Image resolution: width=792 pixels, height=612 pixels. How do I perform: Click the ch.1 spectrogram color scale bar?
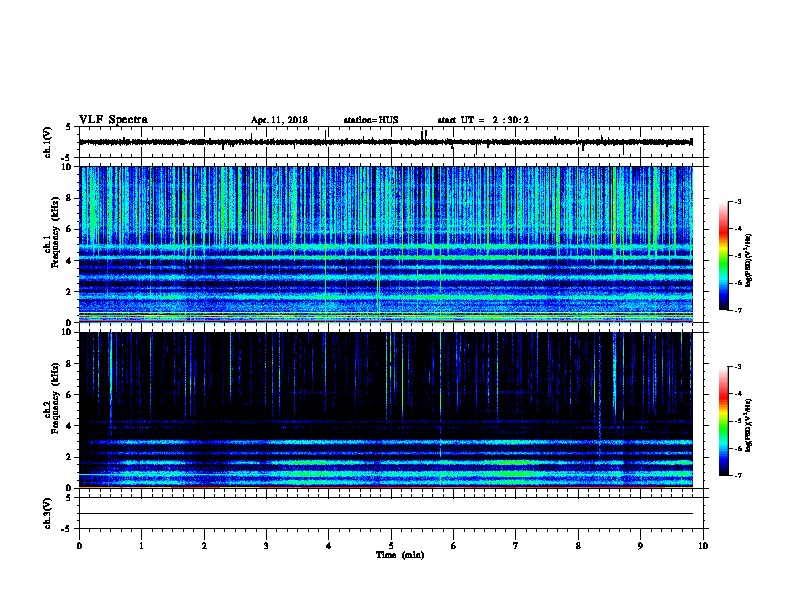[723, 256]
